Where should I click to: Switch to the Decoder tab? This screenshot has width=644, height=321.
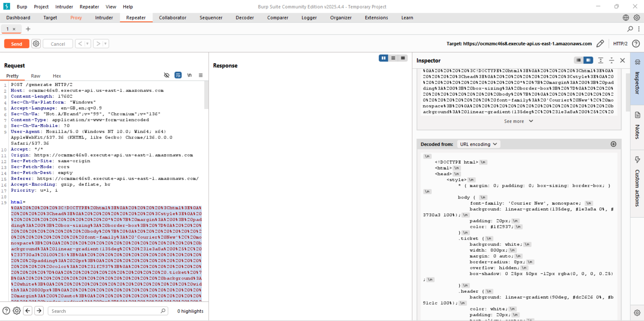coord(245,18)
